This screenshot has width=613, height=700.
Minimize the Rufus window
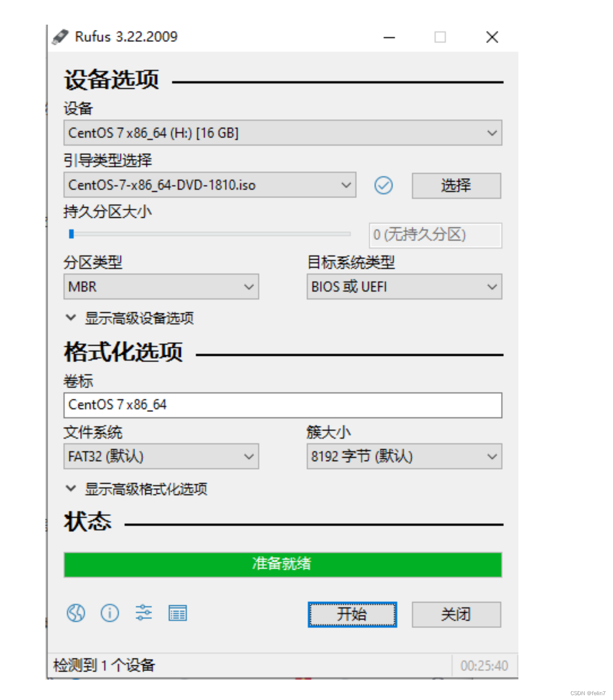(389, 37)
